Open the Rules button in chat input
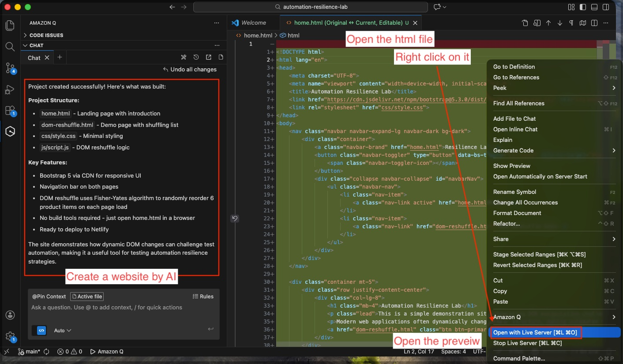623x364 pixels. click(x=203, y=297)
